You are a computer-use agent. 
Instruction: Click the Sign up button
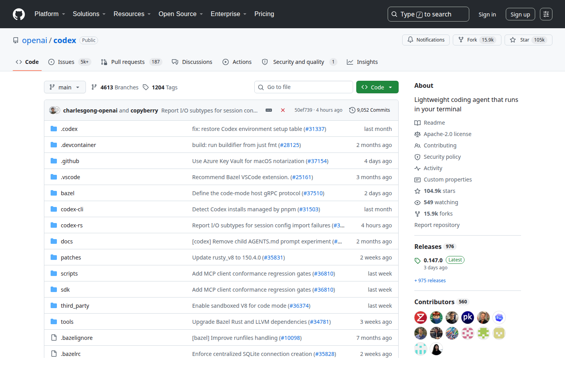(520, 14)
